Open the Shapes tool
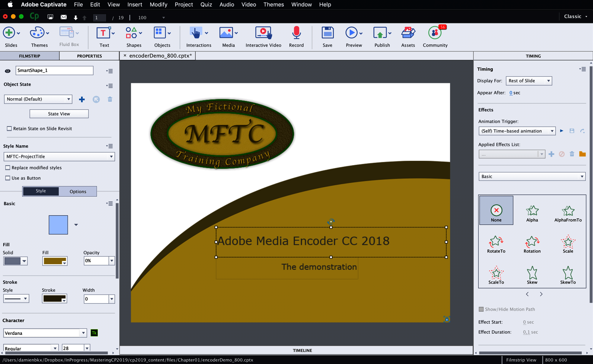 pyautogui.click(x=134, y=37)
